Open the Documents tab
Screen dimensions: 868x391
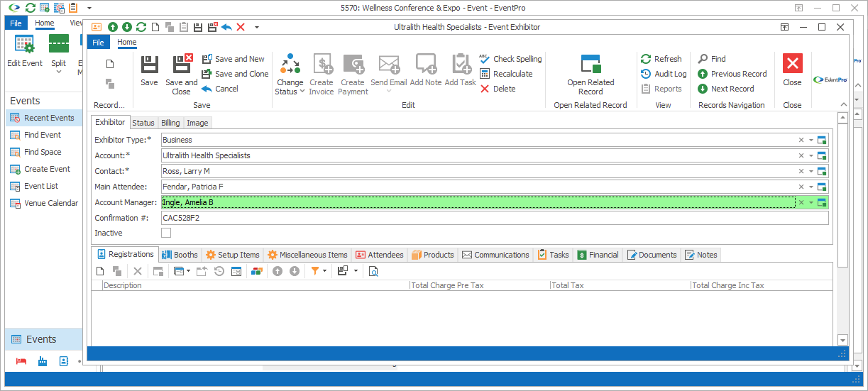(652, 255)
